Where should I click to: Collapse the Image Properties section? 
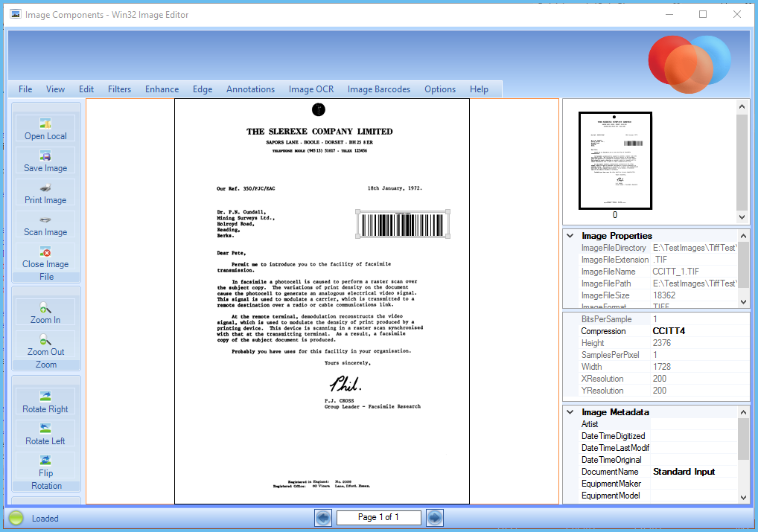[x=570, y=236]
